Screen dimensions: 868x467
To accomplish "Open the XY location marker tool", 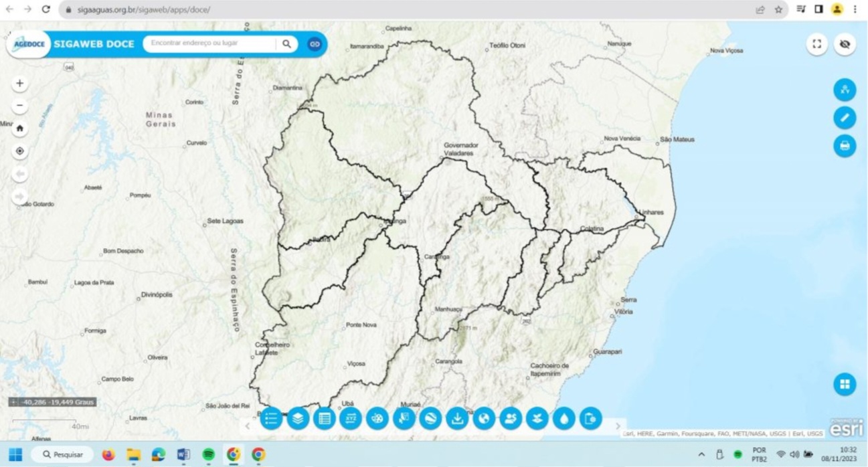I will click(845, 90).
